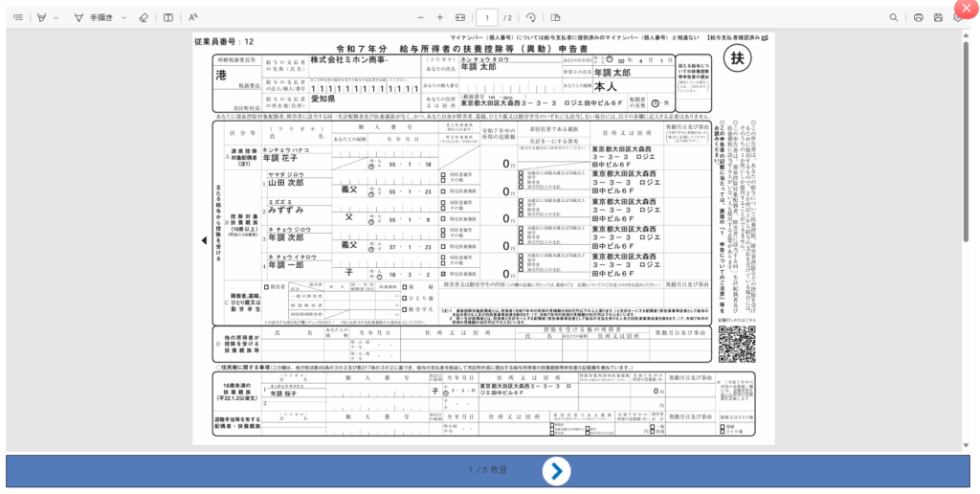Click the page number input field
Viewport: 980px width, 494px height.
click(488, 17)
